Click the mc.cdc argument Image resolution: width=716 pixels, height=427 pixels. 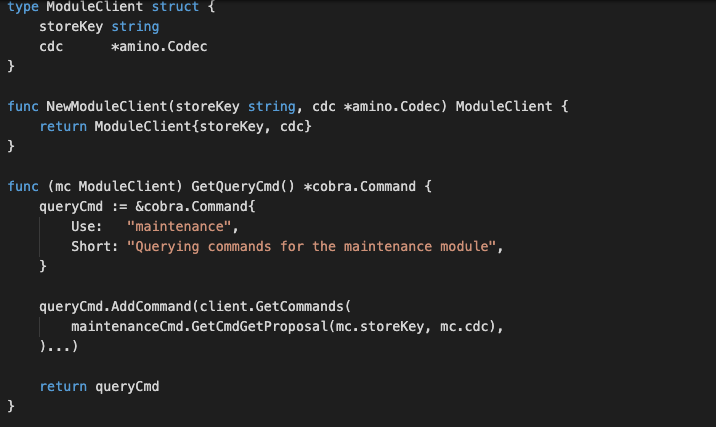pyautogui.click(x=464, y=327)
